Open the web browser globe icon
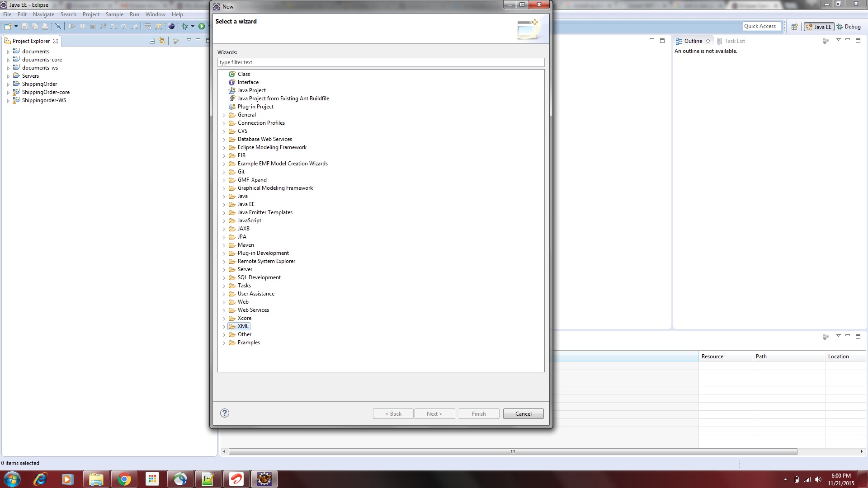This screenshot has width=868, height=488. pos(172,26)
